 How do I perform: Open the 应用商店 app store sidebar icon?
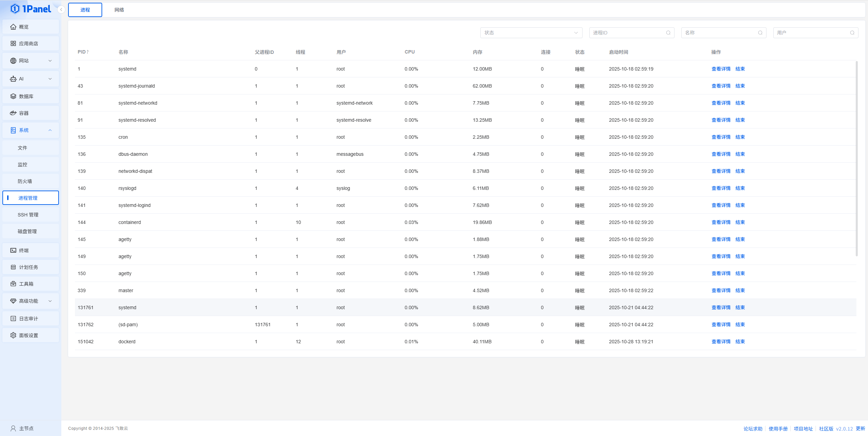[13, 44]
